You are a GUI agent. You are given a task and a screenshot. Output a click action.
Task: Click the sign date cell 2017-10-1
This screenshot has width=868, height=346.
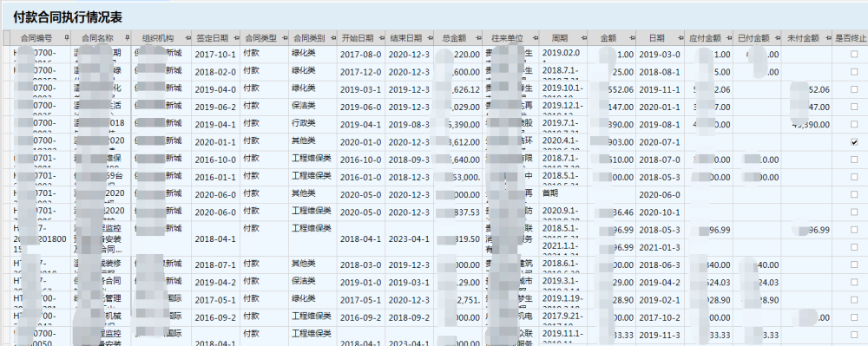pyautogui.click(x=216, y=54)
